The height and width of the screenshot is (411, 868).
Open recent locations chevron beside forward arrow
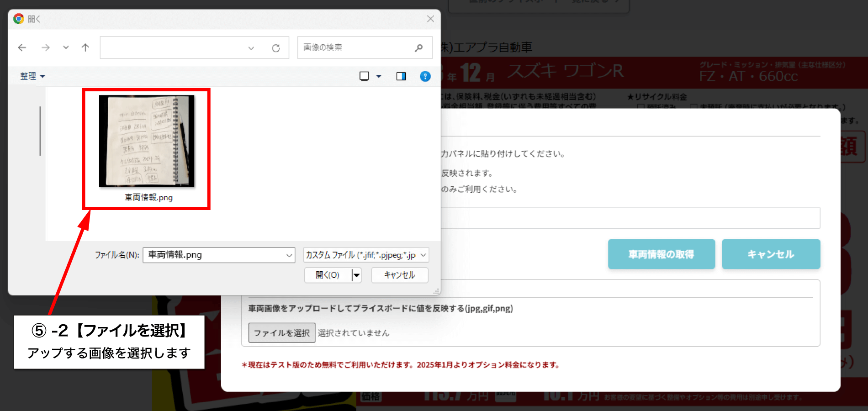(x=66, y=47)
